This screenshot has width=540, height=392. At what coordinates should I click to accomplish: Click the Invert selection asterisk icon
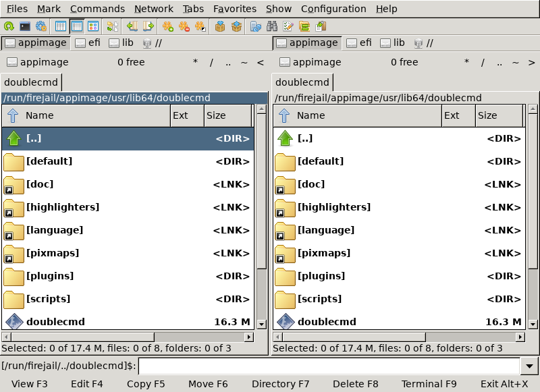tap(200, 26)
